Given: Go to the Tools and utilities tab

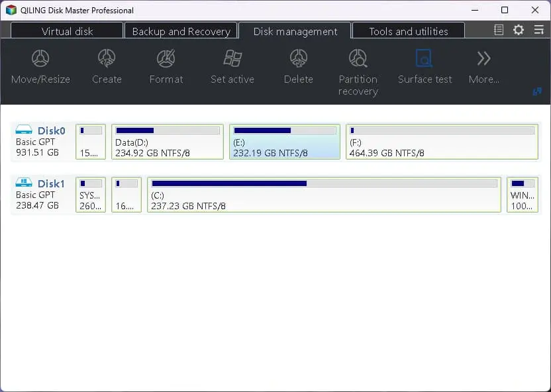Looking at the screenshot, I should point(408,31).
